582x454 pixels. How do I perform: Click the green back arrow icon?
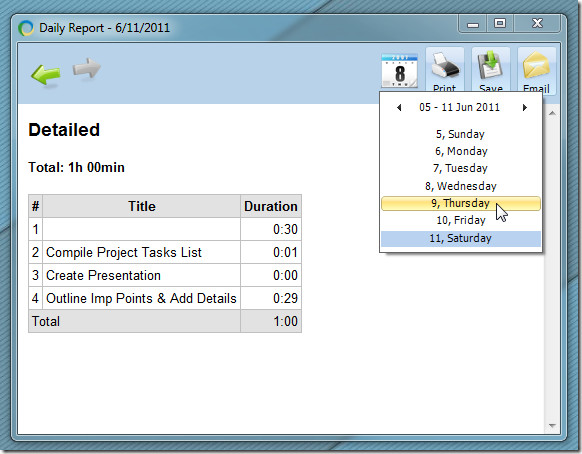pyautogui.click(x=46, y=75)
